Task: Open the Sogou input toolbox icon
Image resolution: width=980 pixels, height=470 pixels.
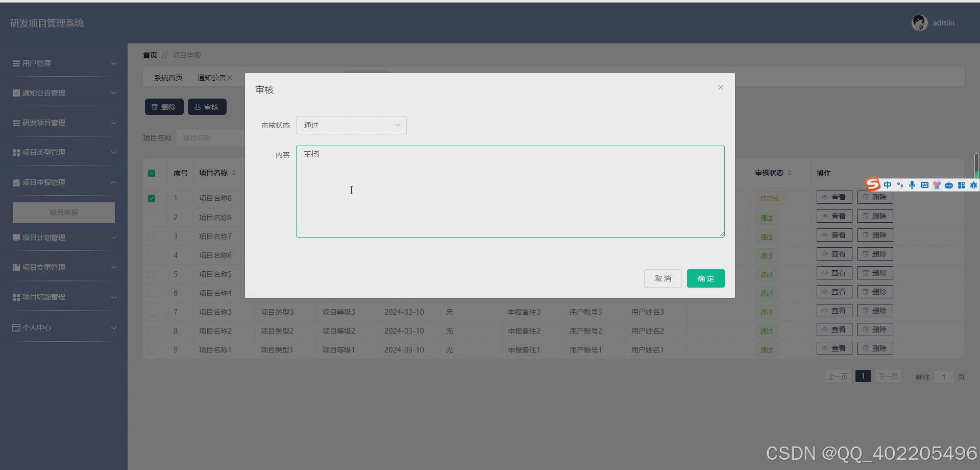Action: (962, 185)
